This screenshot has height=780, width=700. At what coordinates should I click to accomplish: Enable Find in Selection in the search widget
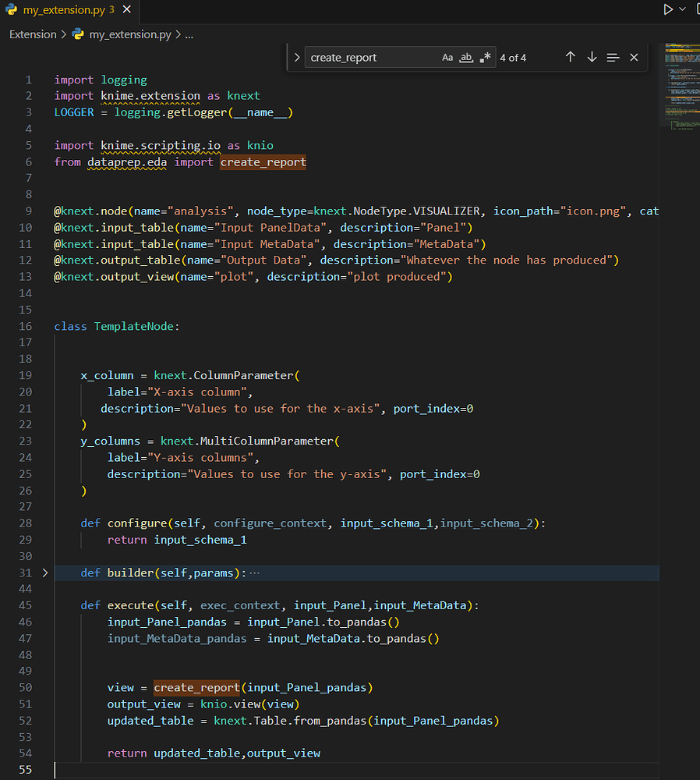613,57
